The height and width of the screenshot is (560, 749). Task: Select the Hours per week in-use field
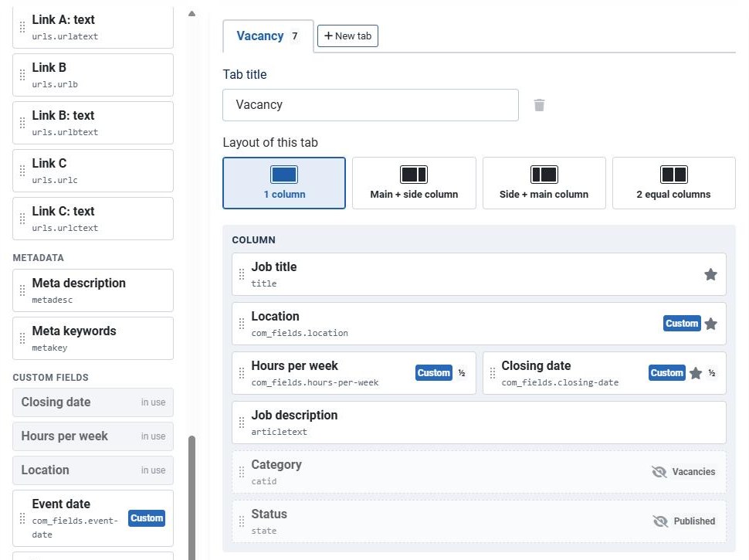[93, 436]
